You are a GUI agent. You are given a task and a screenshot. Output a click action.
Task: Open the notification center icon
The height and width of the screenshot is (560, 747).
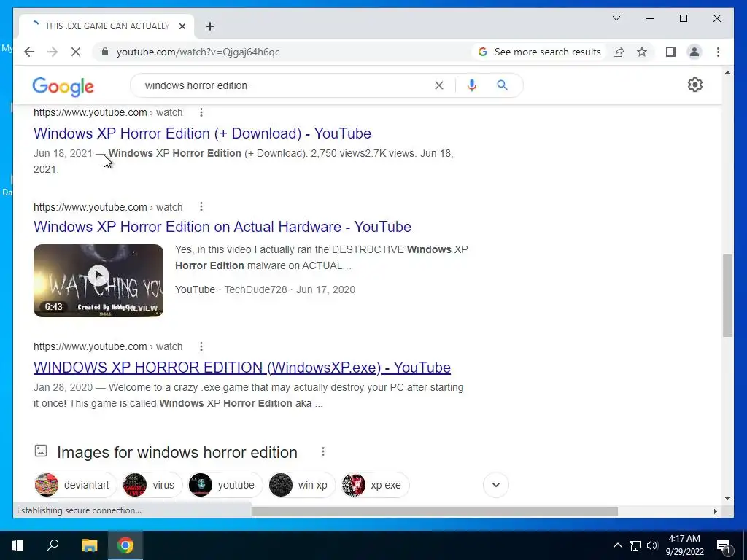click(x=724, y=545)
